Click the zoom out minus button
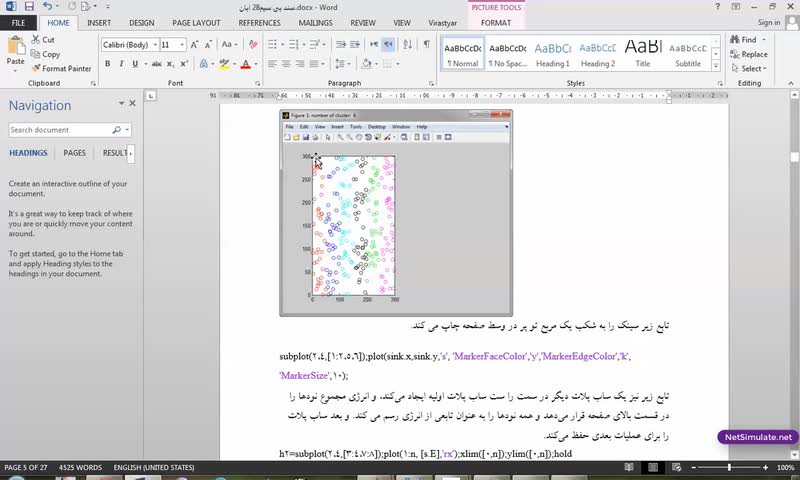This screenshot has height=480, width=800. pos(693,467)
